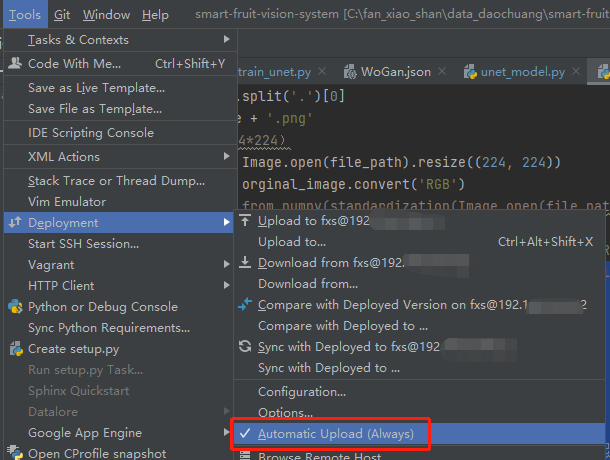This screenshot has width=610, height=460.
Task: Select Save as Live Template…
Action: pos(120,88)
